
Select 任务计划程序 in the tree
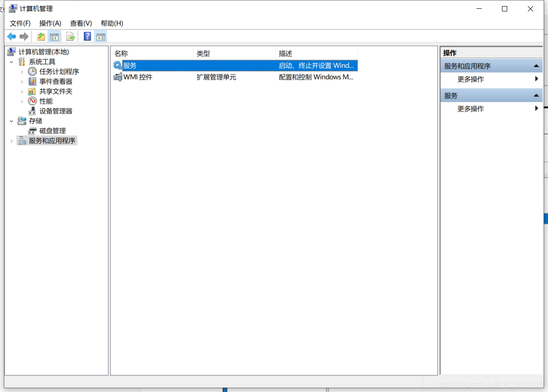point(59,71)
